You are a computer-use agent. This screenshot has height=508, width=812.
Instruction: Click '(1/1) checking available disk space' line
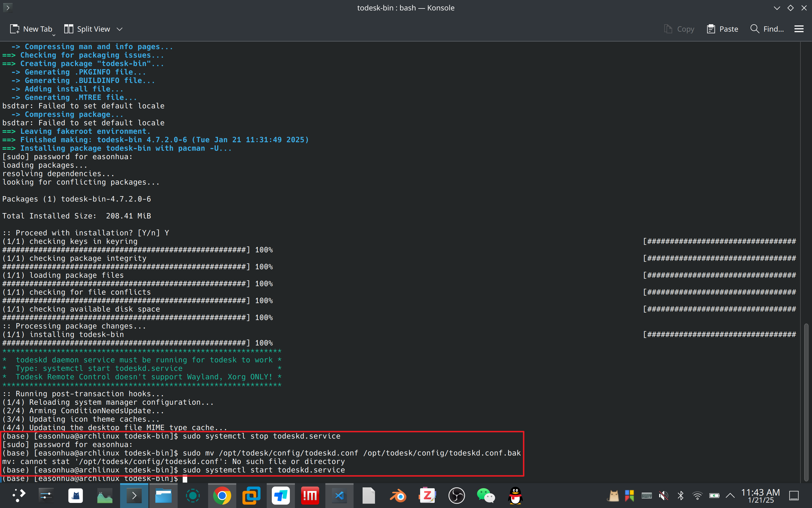pos(81,309)
